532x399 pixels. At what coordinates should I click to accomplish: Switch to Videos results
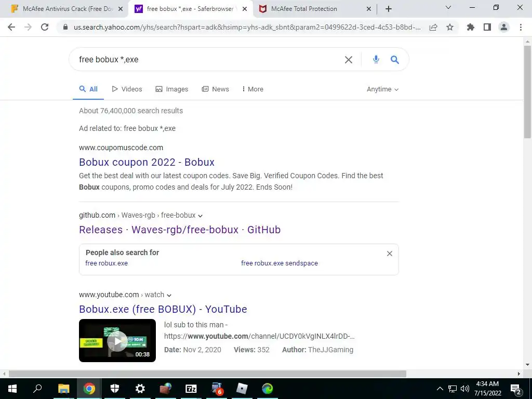click(127, 89)
